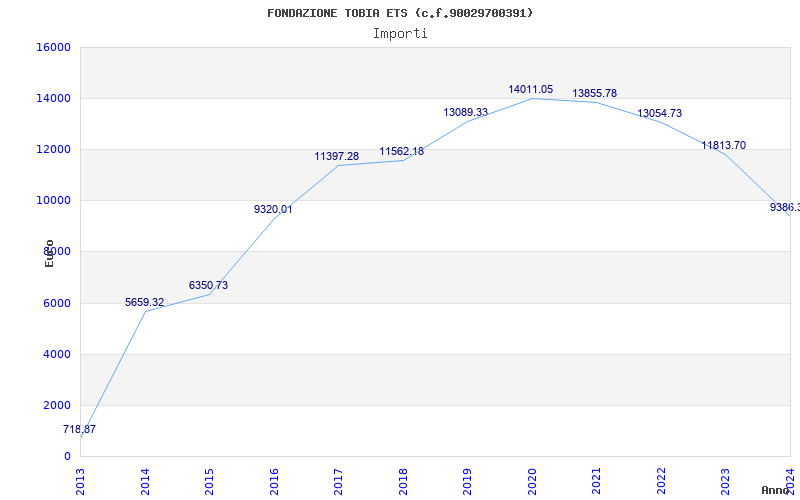Screen dimensions: 800x500
Task: Click the x-axis year 2015
Action: 209,481
